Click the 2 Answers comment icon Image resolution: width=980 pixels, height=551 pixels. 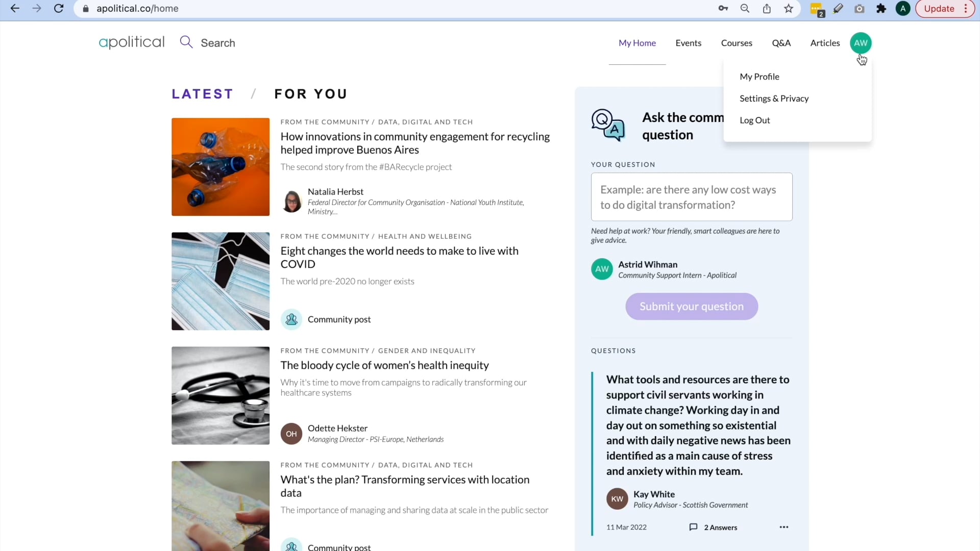click(x=693, y=527)
